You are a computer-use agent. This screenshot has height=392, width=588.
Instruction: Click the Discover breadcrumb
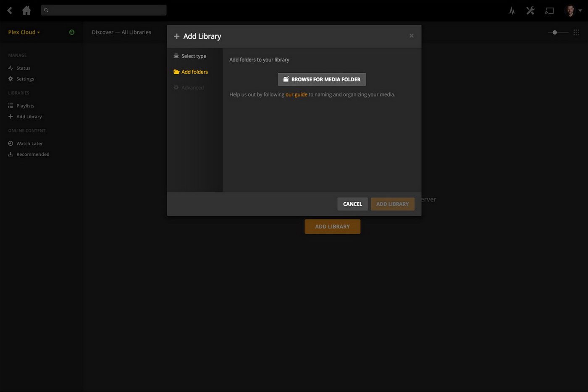pos(102,32)
